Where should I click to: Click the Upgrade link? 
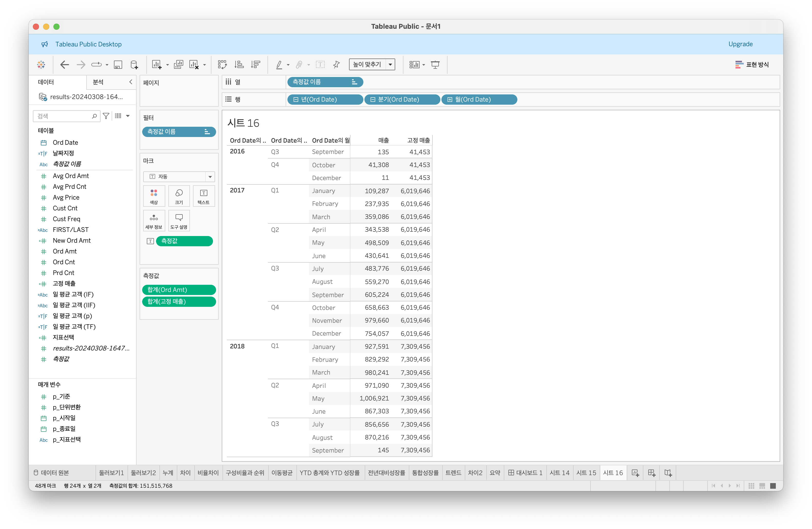(x=740, y=44)
